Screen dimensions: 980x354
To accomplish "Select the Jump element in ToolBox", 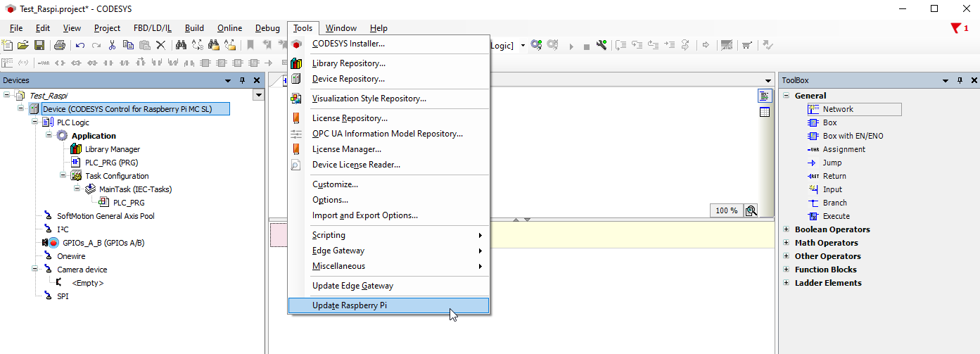I will pos(832,163).
